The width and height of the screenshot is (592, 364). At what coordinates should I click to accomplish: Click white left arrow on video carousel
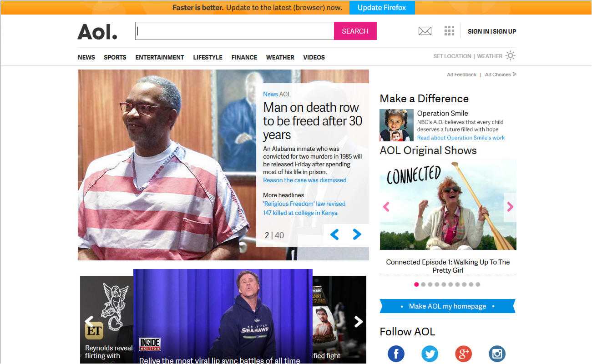89,321
